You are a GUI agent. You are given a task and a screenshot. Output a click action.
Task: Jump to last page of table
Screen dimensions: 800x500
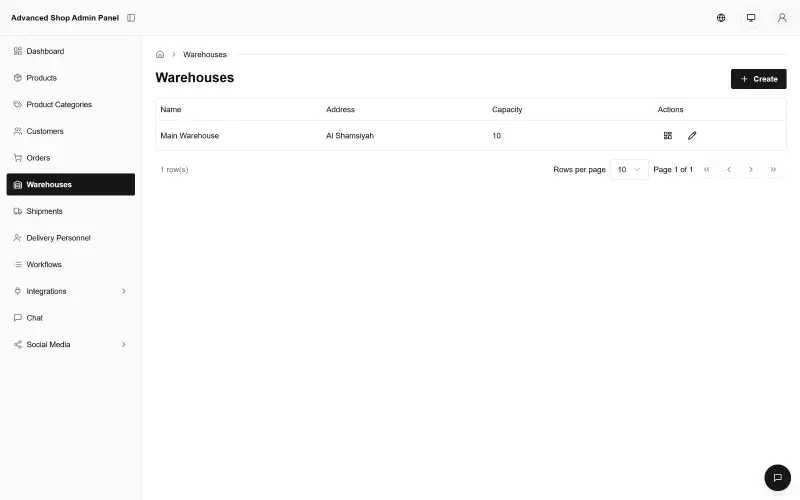click(x=773, y=169)
